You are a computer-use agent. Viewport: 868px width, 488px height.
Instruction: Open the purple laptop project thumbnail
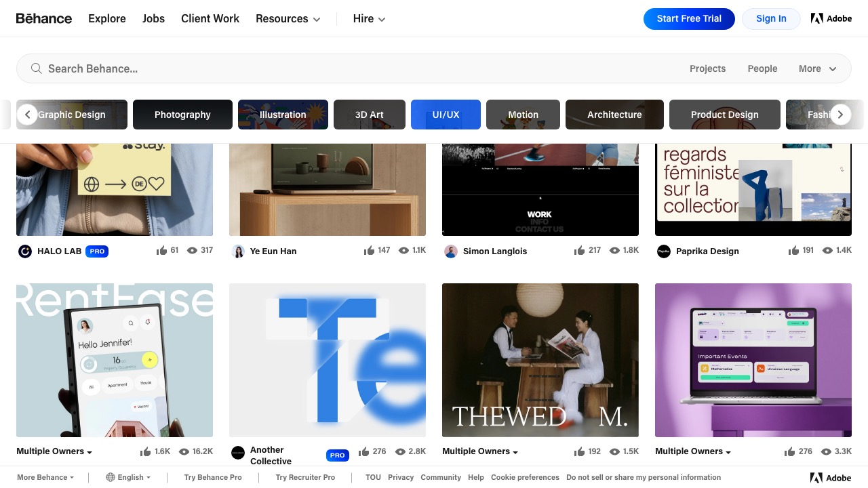753,360
